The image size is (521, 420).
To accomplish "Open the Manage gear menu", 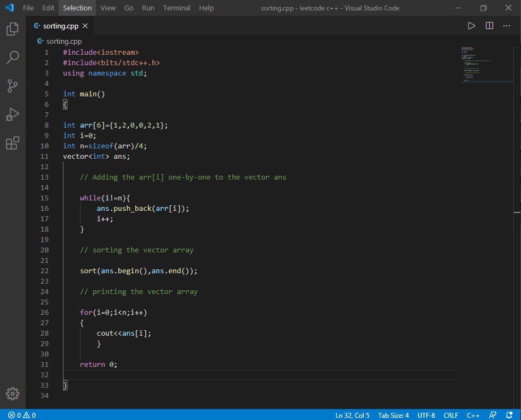I will (x=13, y=393).
